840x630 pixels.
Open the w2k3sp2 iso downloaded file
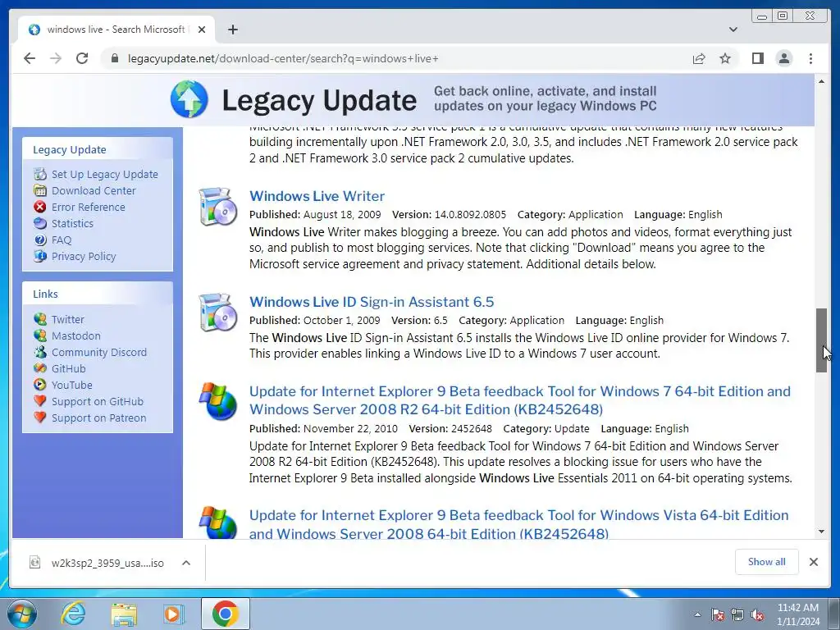pyautogui.click(x=97, y=563)
